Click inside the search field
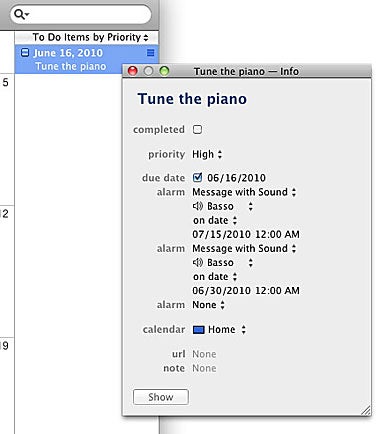The width and height of the screenshot is (386, 434). click(81, 14)
